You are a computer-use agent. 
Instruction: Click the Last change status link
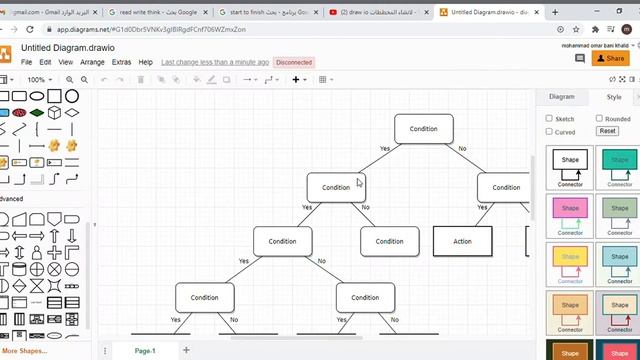point(215,62)
